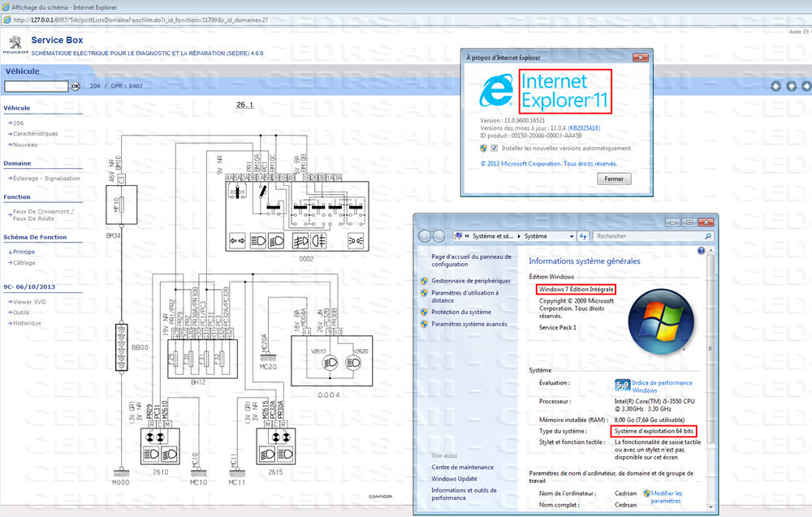Screen dimensions: 812x517
Task: Open Viewer SVG from the sidebar
Action: point(29,302)
